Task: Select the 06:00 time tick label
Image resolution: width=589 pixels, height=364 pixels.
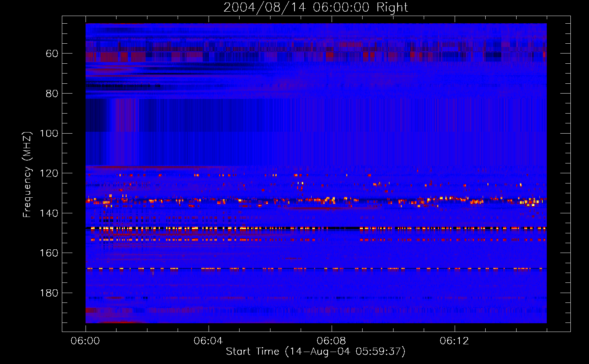Action: [86, 341]
